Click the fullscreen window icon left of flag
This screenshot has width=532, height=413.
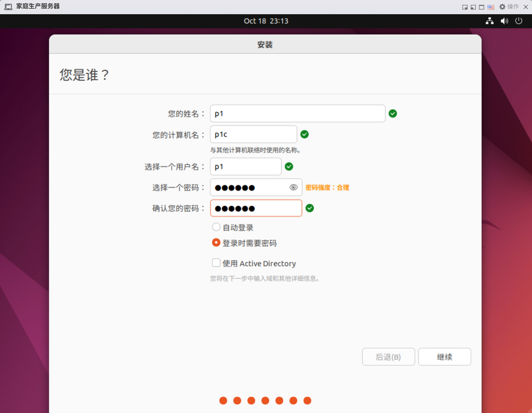point(481,7)
